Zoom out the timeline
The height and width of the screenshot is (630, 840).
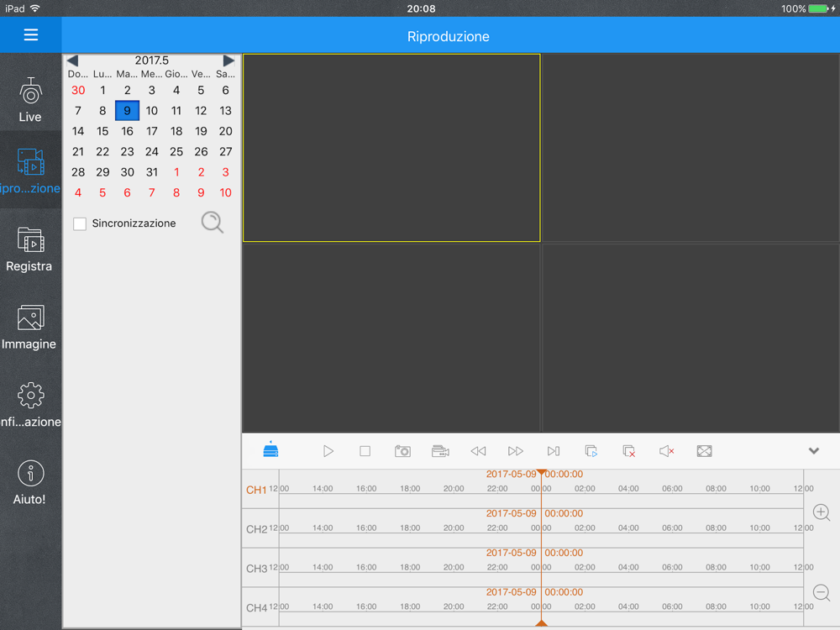(822, 593)
